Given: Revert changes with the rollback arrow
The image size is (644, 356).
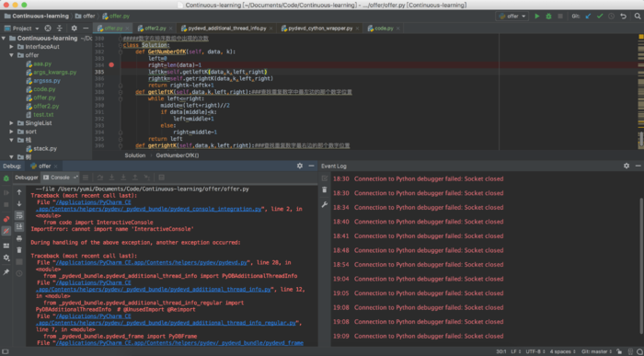Looking at the screenshot, I should 623,17.
